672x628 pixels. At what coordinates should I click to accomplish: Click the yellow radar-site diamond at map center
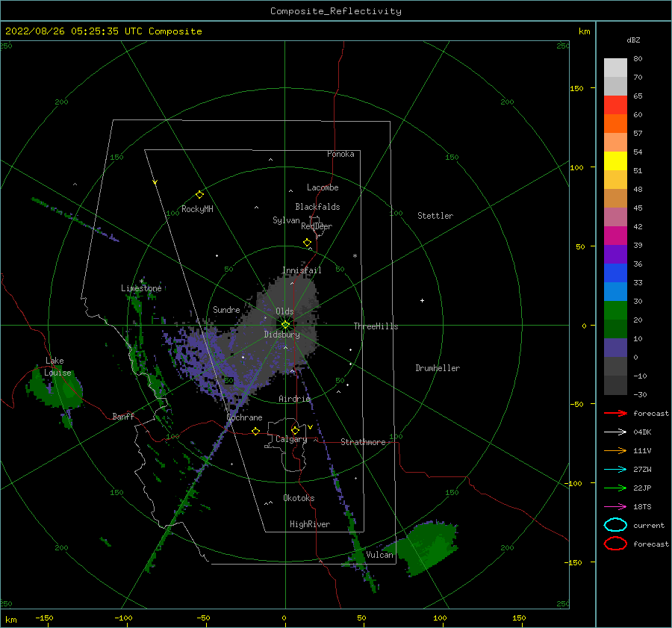(285, 325)
